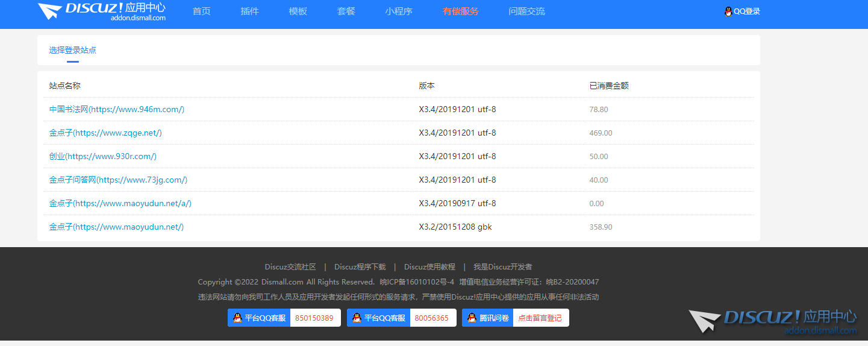Go to 问题交流 page
Screen dimensions: 868x346
(x=526, y=11)
